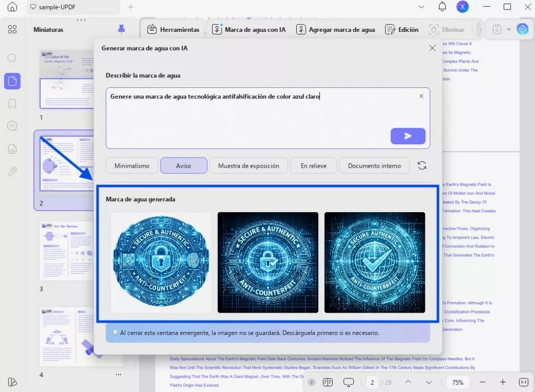Zoom out with minus button
The image size is (535, 392).
[x=482, y=382]
